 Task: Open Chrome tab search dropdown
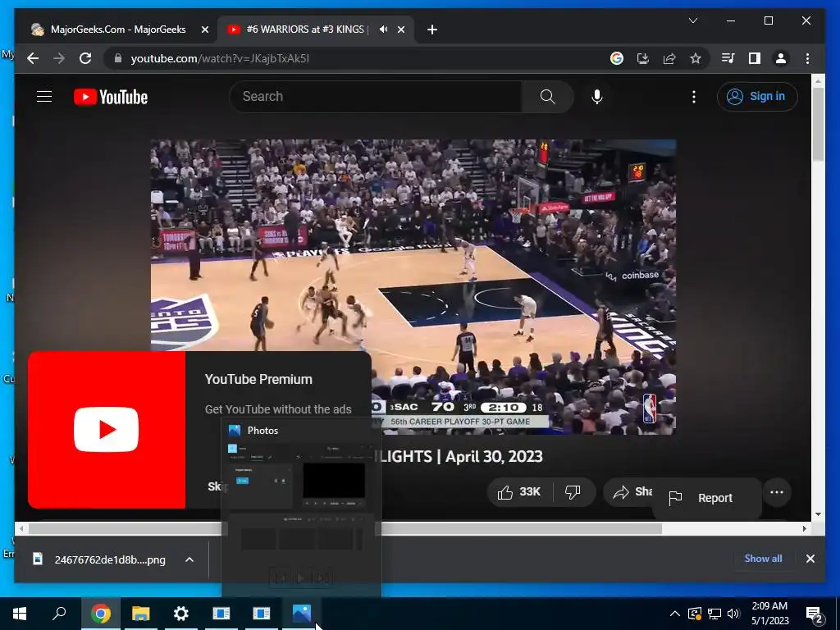pyautogui.click(x=692, y=21)
